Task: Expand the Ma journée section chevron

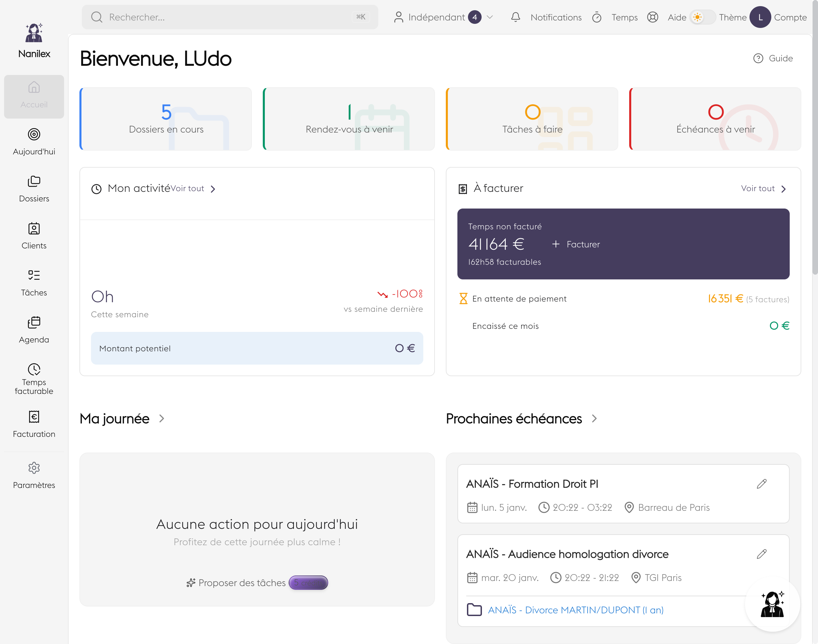Action: tap(162, 418)
